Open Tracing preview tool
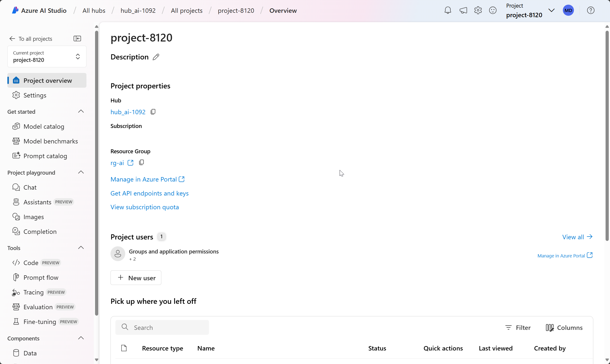Viewport: 610px width, 364px height. click(47, 292)
